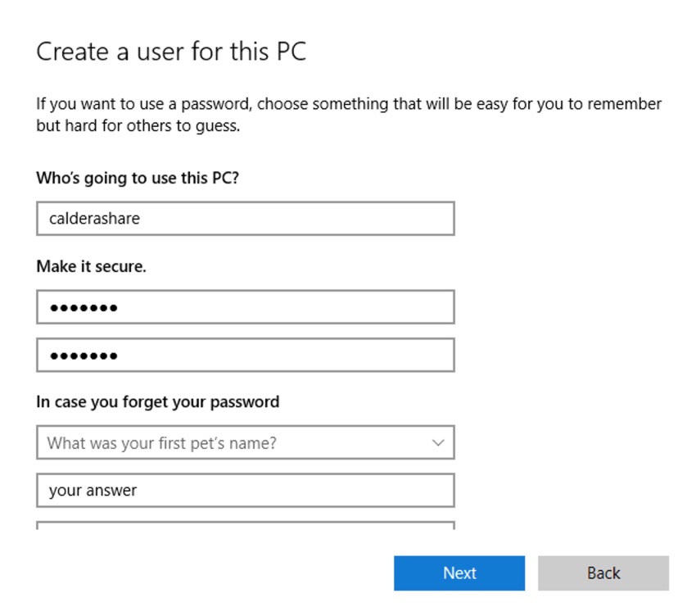Click the "Create a user for this PC" heading
The width and height of the screenshot is (696, 616).
pyautogui.click(x=171, y=52)
